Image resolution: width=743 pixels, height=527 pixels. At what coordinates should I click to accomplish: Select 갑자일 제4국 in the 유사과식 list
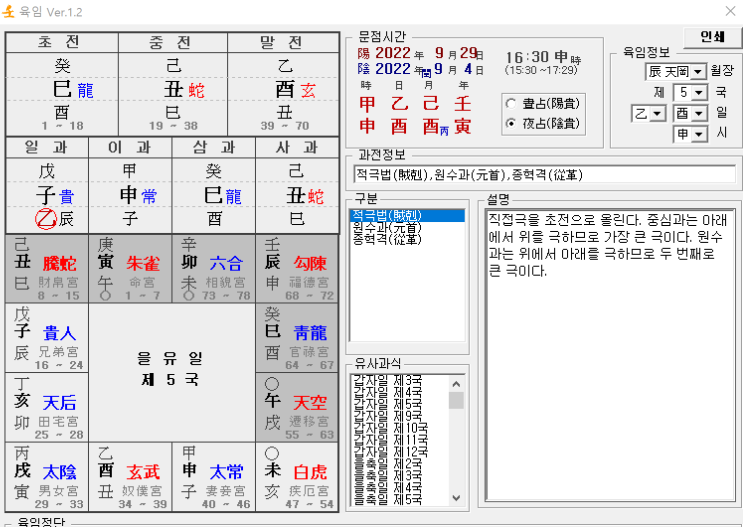388,392
